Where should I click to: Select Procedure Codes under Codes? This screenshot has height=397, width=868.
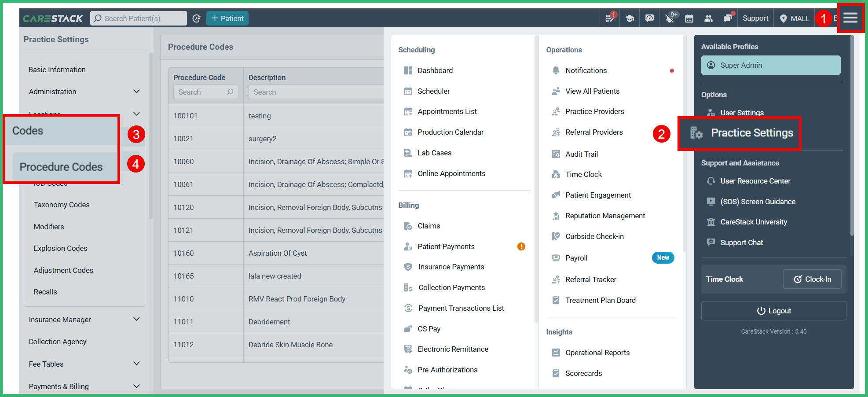[62, 167]
